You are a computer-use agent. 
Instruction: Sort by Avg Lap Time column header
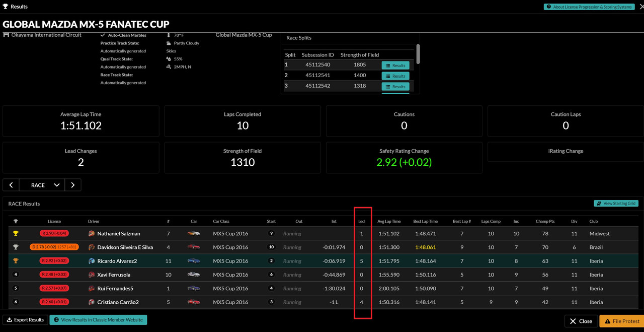(x=389, y=221)
